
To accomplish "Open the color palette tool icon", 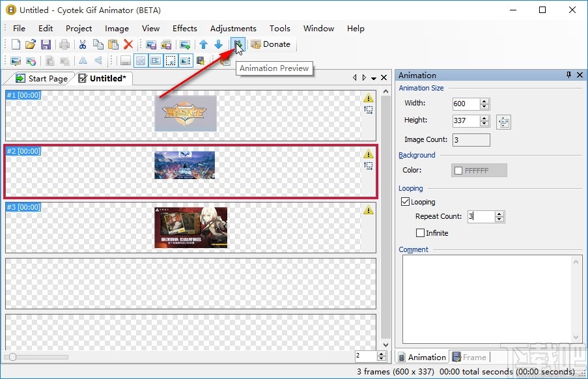I will coord(31,61).
